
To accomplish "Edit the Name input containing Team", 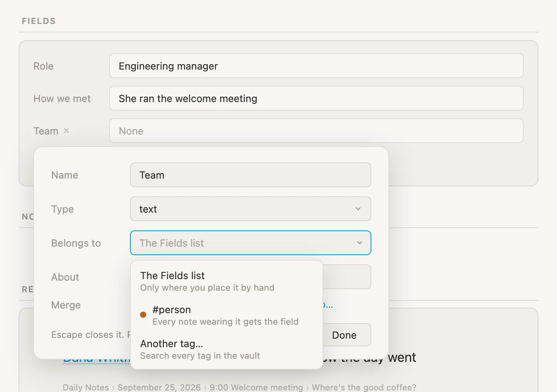I will point(250,175).
